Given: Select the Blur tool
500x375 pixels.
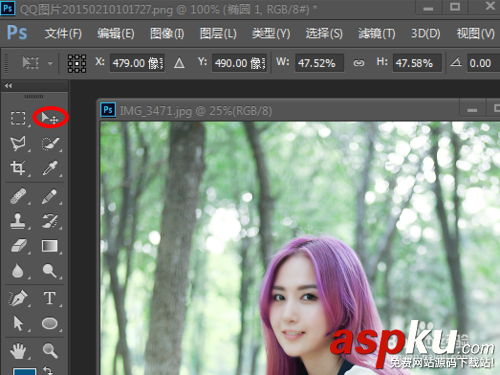Looking at the screenshot, I should click(x=17, y=271).
